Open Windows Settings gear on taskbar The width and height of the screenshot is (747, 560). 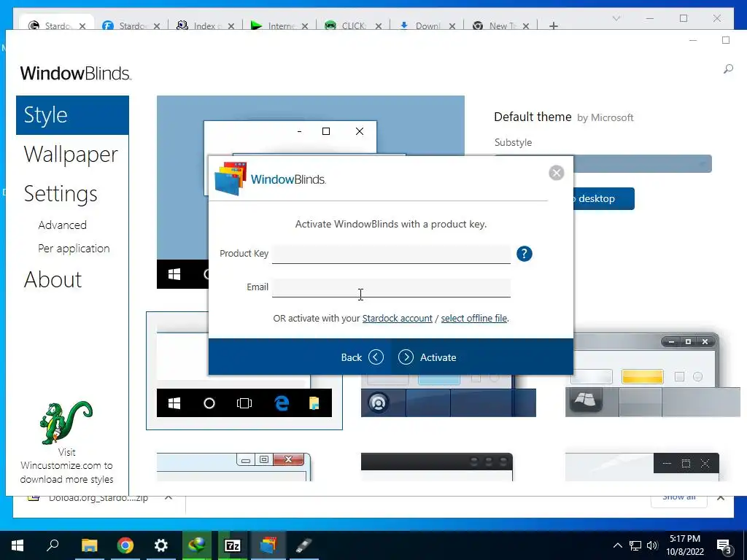click(x=161, y=545)
